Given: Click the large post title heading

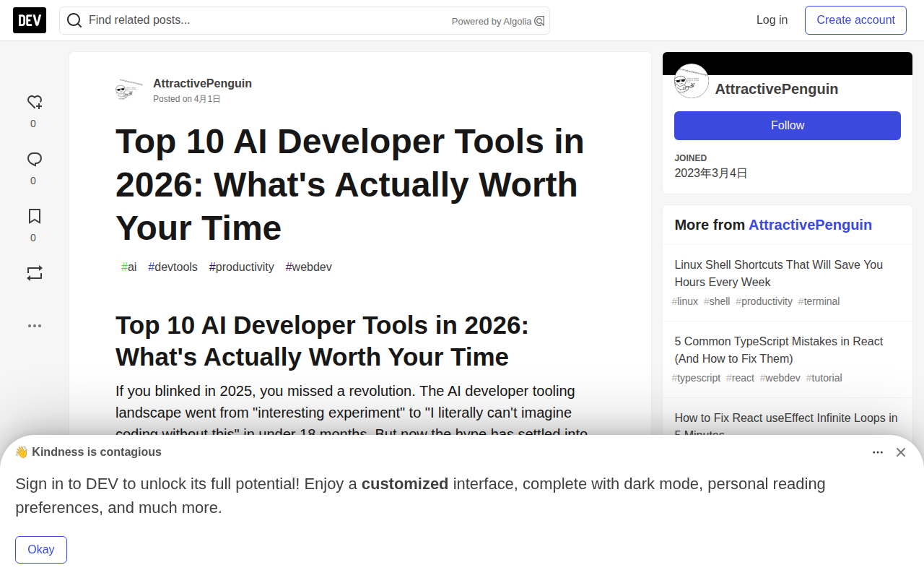Looking at the screenshot, I should click(349, 185).
